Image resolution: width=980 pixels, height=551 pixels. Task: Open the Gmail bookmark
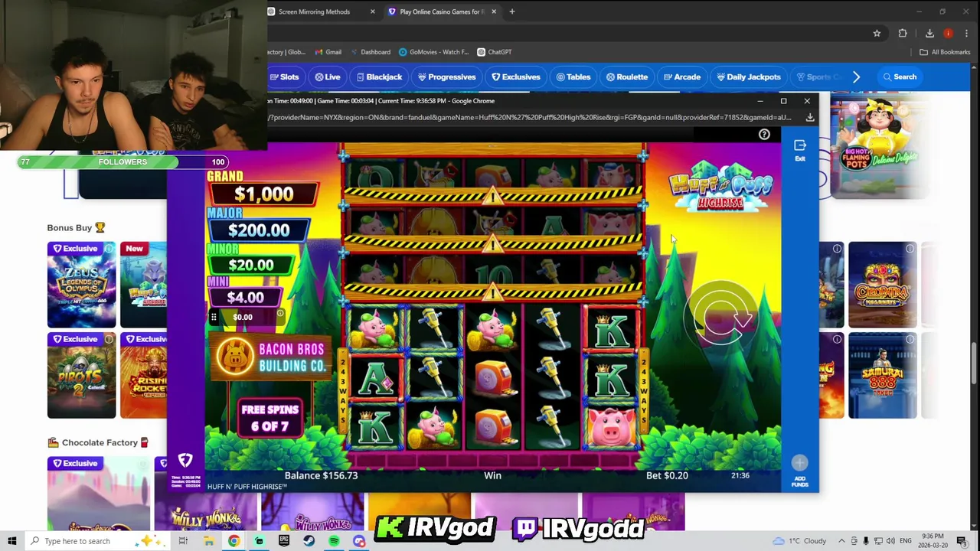click(327, 52)
